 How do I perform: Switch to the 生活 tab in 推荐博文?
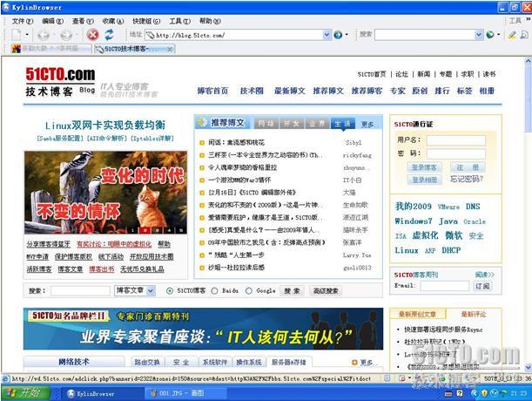tap(343, 124)
